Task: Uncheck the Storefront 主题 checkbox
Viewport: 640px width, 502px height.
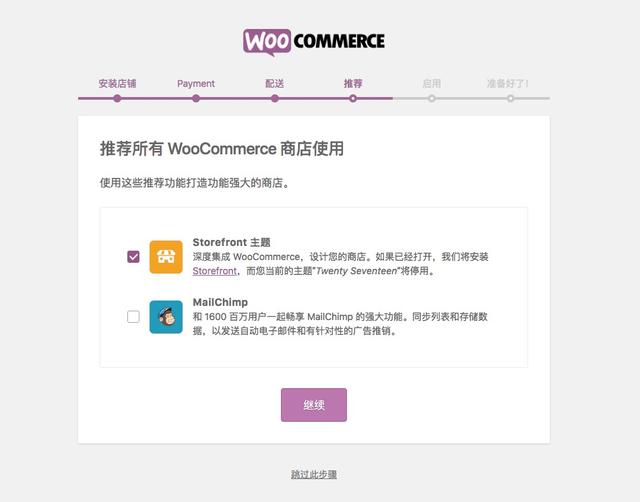Action: point(133,257)
